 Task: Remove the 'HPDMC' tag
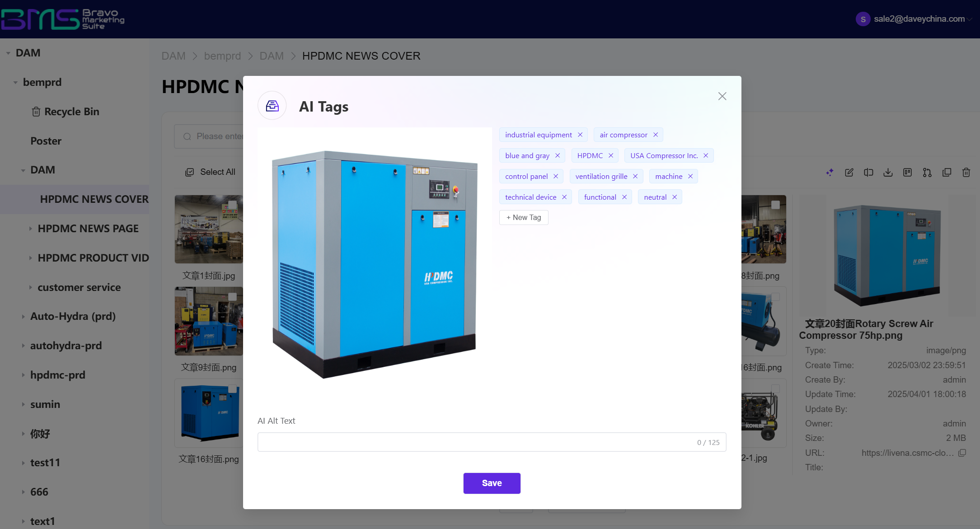(611, 155)
